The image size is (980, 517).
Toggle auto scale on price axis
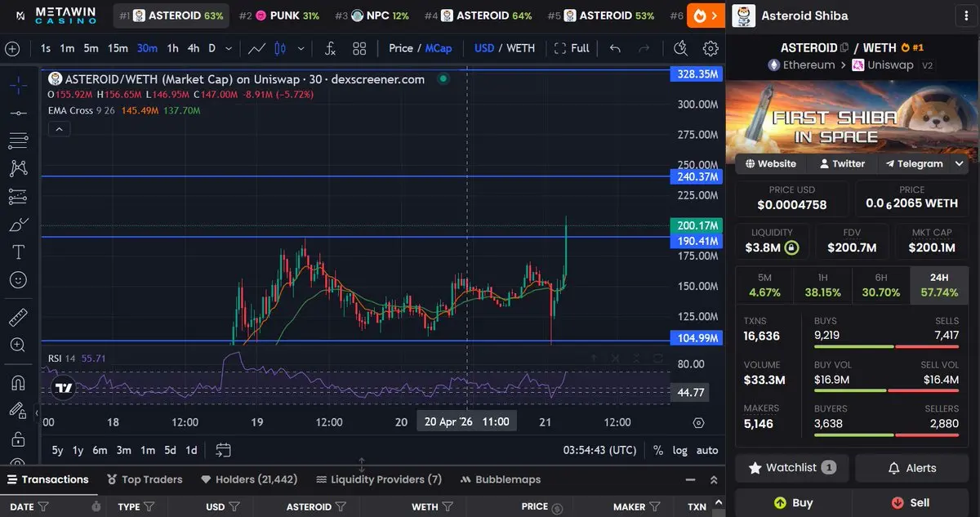pos(707,450)
